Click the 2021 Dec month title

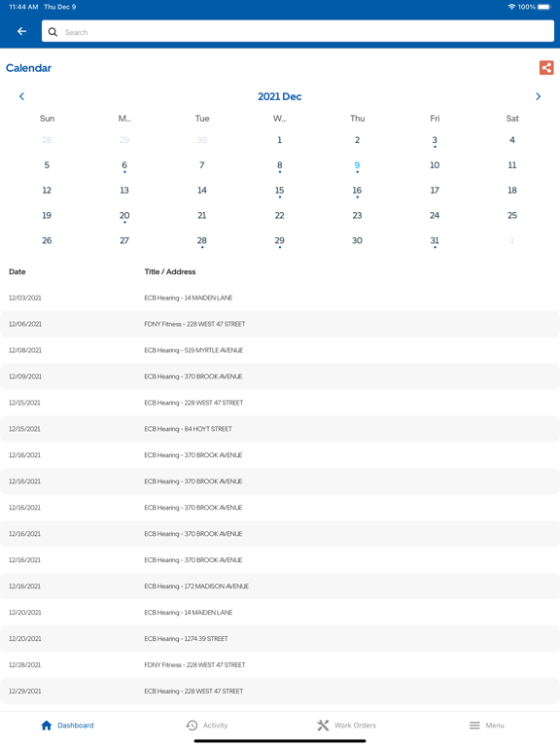pyautogui.click(x=280, y=96)
